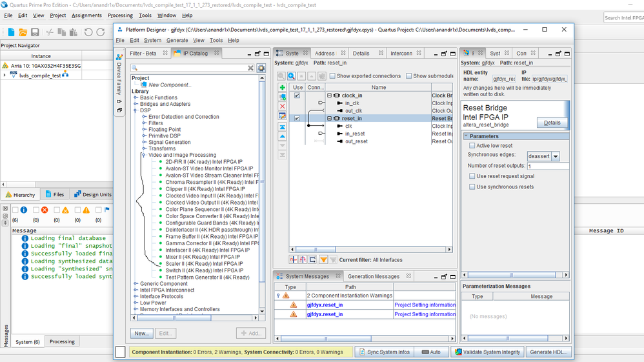Viewport: 644px width, 362px height.
Task: Click the orange filter funnel icon
Action: point(323,260)
